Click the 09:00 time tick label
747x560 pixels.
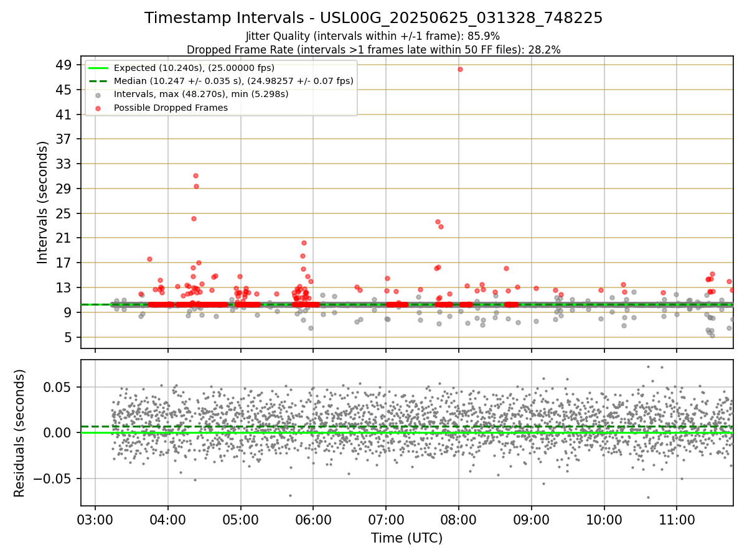pos(531,520)
